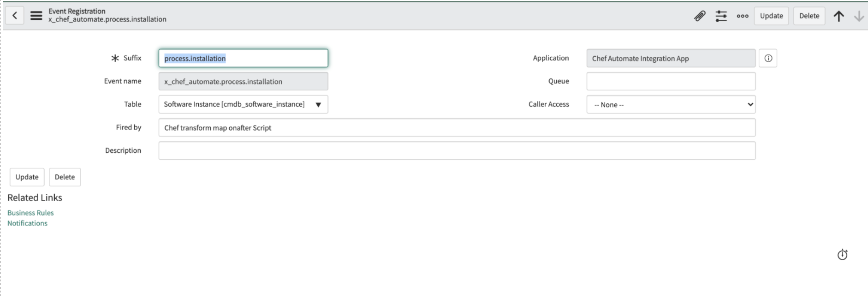Open the more options ellipsis icon
868x298 pixels.
(742, 16)
